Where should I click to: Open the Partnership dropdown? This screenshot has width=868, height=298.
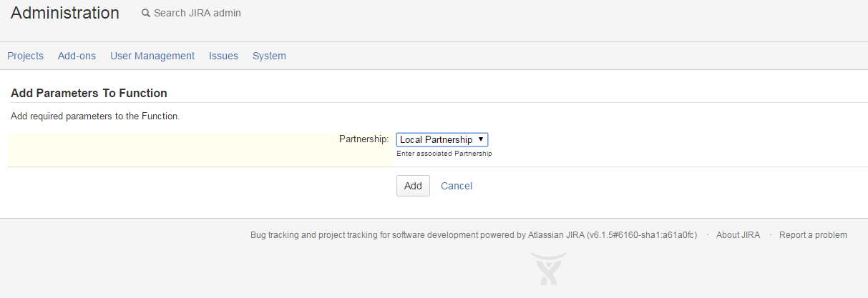pyautogui.click(x=442, y=140)
